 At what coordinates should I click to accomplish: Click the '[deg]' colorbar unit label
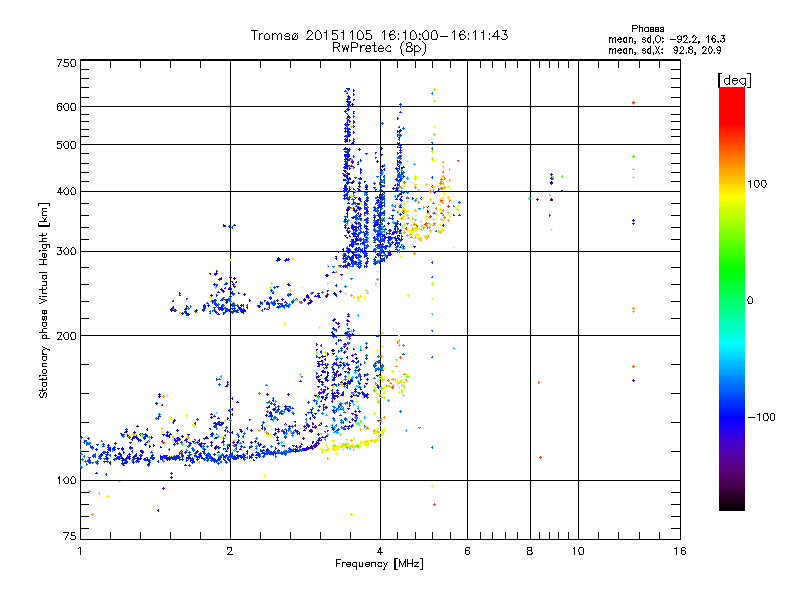pos(734,80)
